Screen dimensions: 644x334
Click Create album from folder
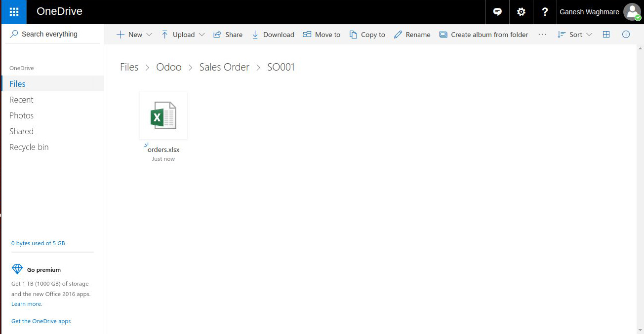483,35
